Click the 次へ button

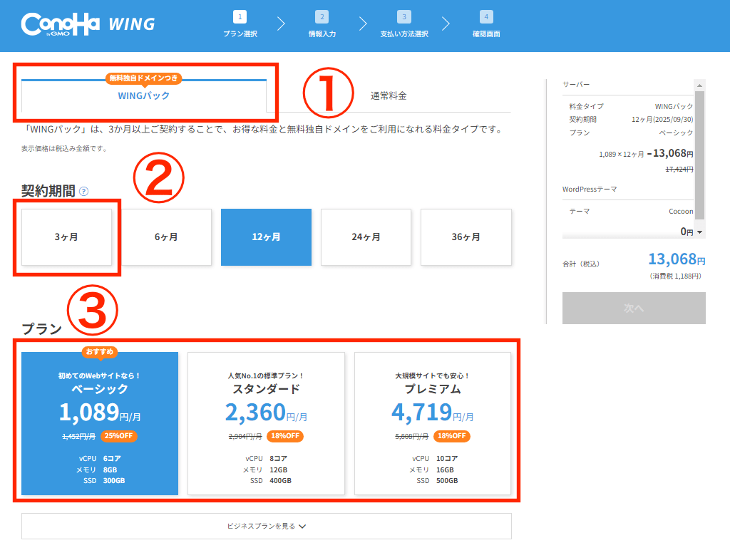pyautogui.click(x=634, y=308)
